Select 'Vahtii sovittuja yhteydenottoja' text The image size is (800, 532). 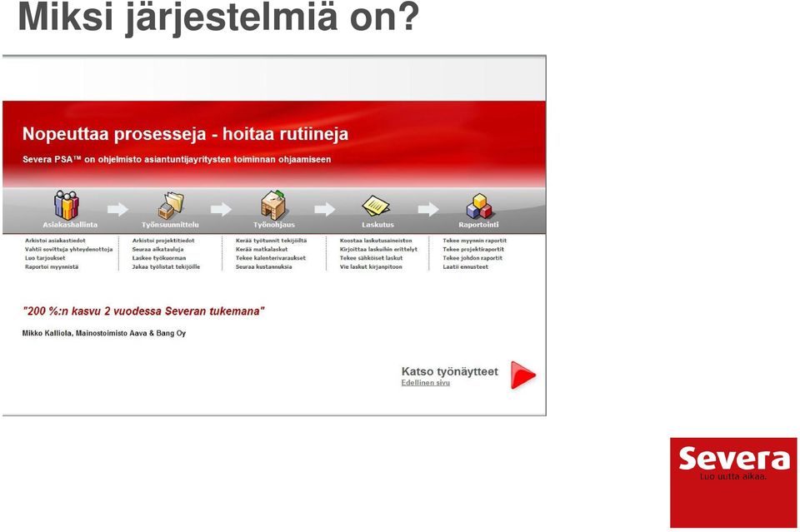(x=69, y=249)
